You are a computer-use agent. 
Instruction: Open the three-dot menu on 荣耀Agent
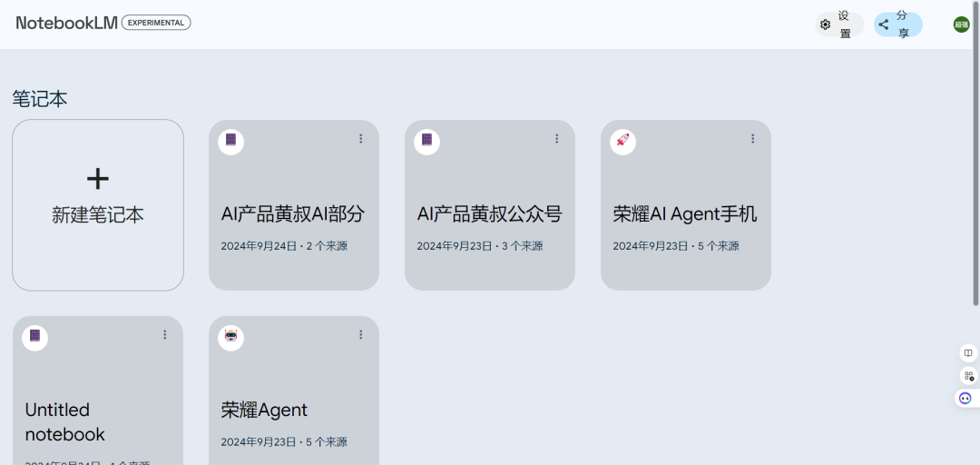[360, 335]
